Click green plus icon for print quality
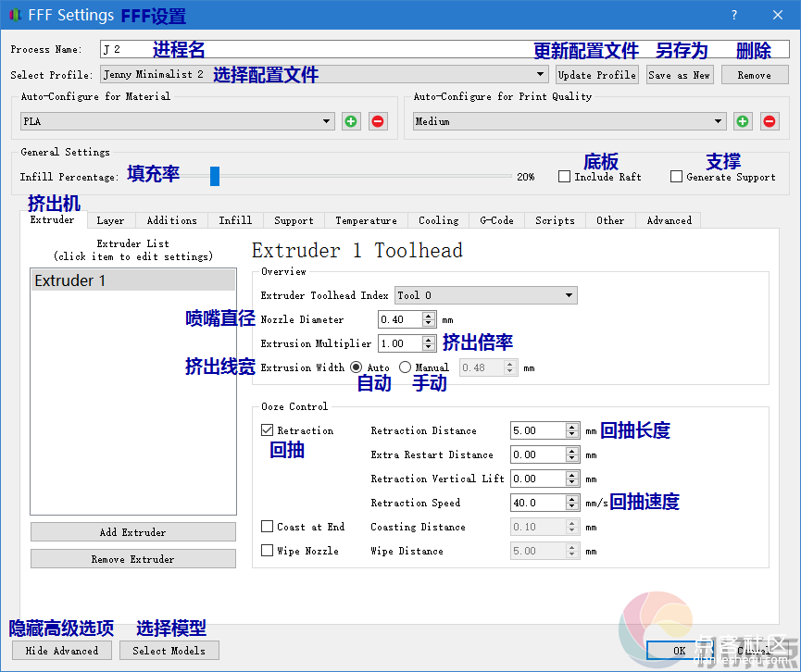Screen dimensions: 801x672 743,121
